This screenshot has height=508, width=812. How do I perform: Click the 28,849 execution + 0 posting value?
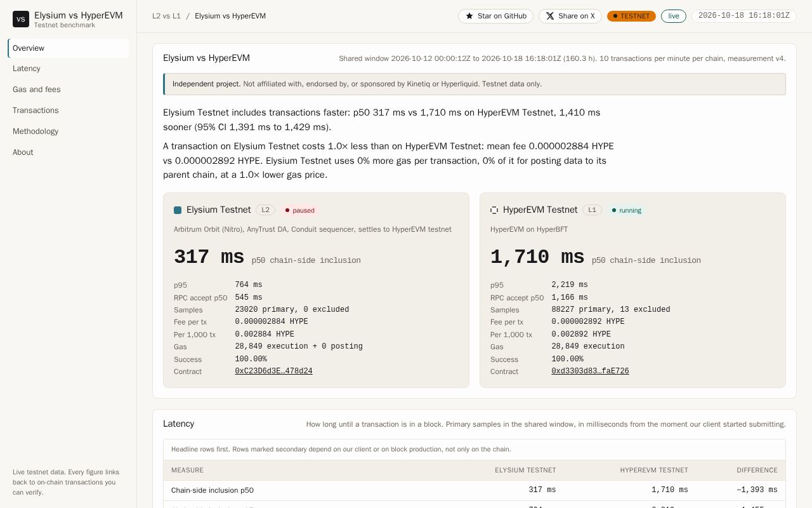pos(299,347)
